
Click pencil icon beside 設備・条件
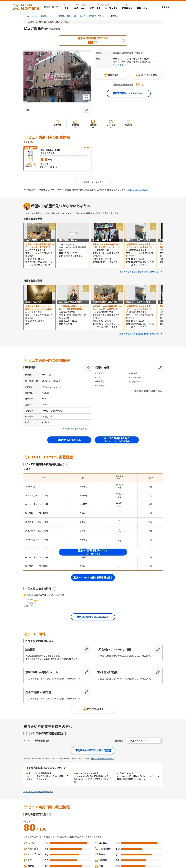(x=160, y=367)
